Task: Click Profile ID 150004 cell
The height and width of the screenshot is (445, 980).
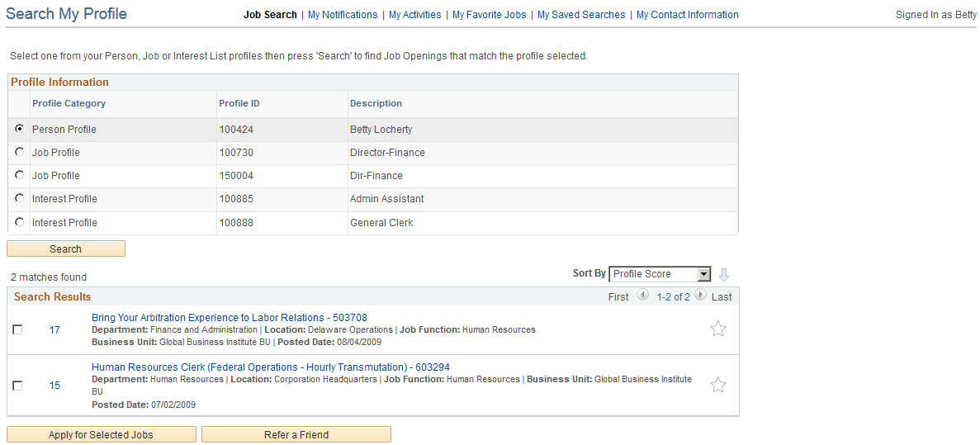Action: click(x=236, y=176)
